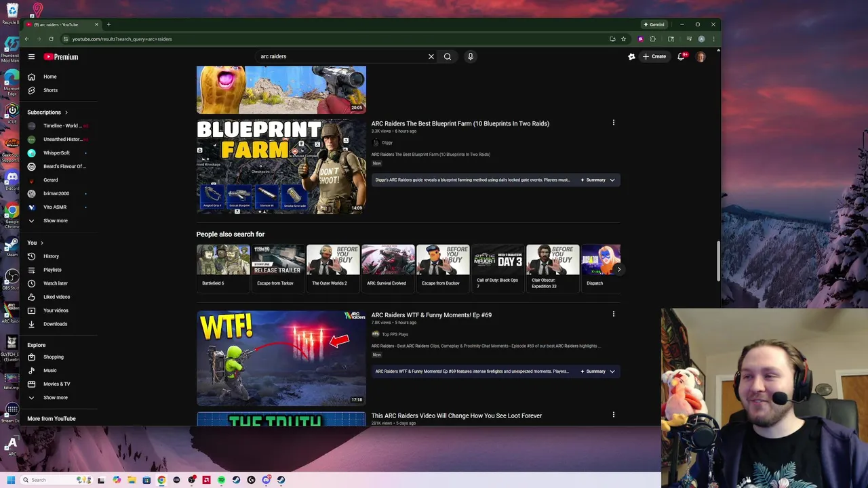Click the Create button
Viewport: 868px width, 488px height.
(655, 57)
